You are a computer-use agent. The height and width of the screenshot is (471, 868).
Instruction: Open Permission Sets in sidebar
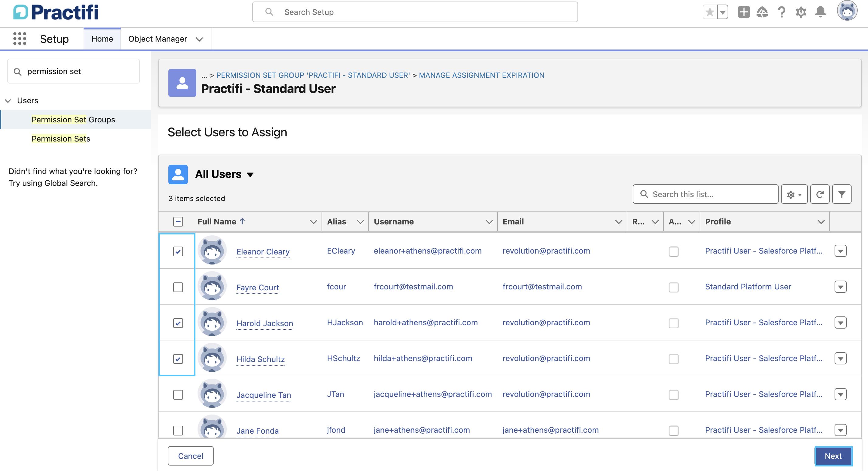click(61, 139)
